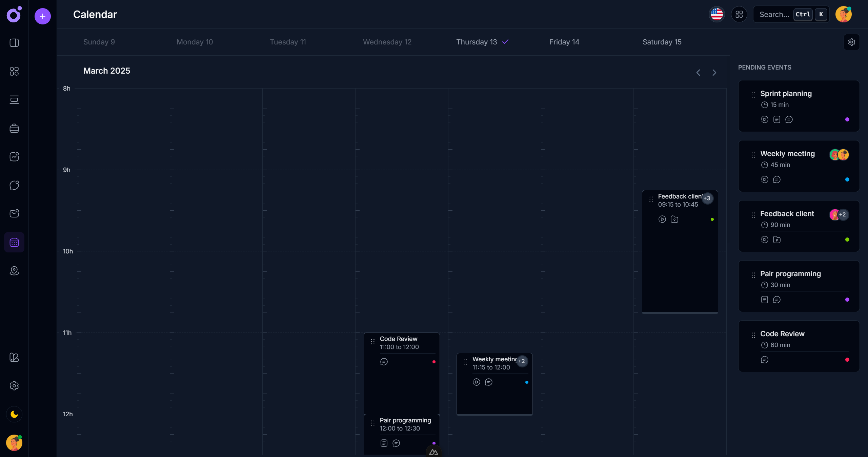The height and width of the screenshot is (457, 868).
Task: Select the briefcase icon in the sidebar
Action: coord(14,128)
